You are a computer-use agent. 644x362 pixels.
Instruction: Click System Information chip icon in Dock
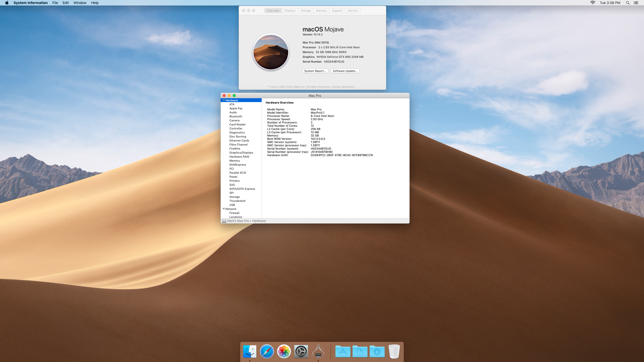318,351
